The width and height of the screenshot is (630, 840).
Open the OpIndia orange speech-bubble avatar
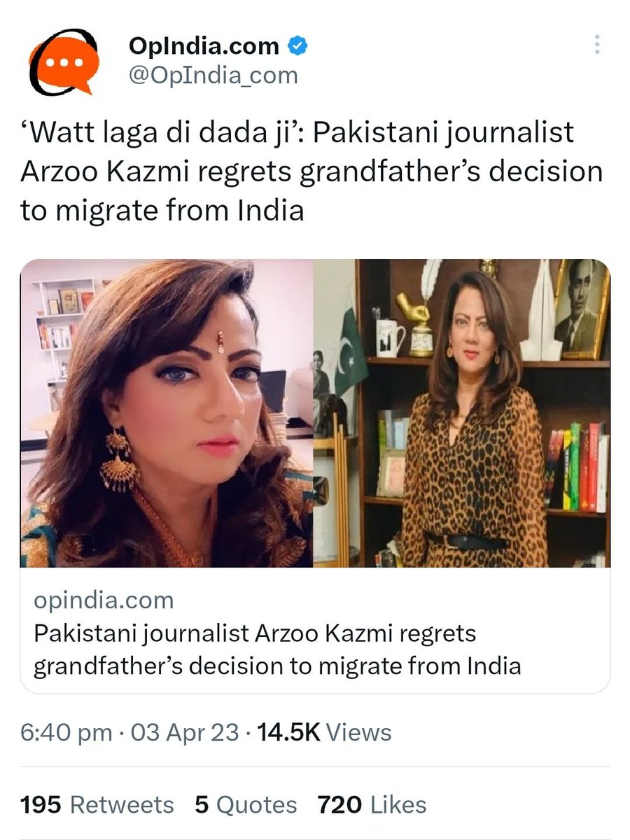tap(62, 62)
